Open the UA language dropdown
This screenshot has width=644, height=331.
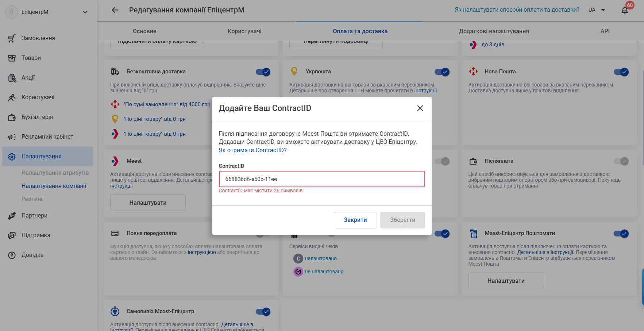pyautogui.click(x=597, y=10)
